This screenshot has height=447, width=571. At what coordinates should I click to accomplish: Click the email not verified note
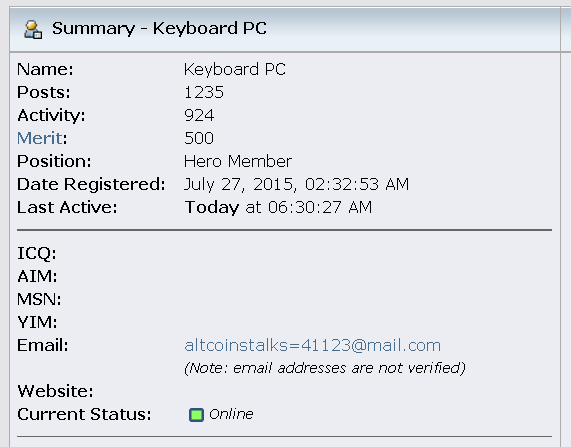tap(324, 368)
